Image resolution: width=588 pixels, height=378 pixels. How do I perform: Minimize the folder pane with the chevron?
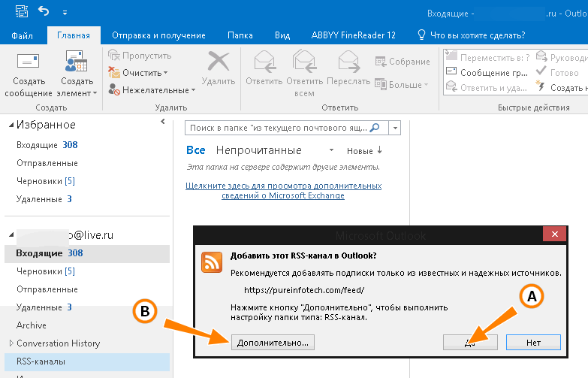point(162,122)
